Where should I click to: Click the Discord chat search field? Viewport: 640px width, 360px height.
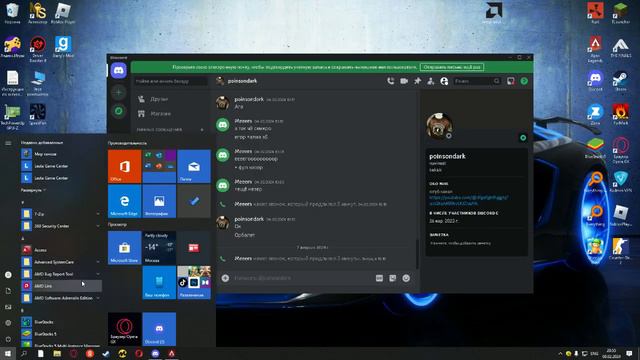(477, 81)
